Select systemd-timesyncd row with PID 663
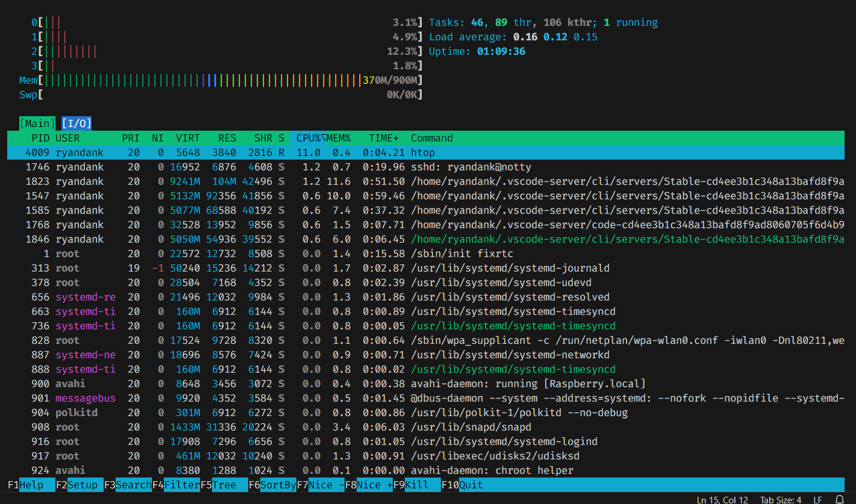This screenshot has height=504, width=856. 426,311
